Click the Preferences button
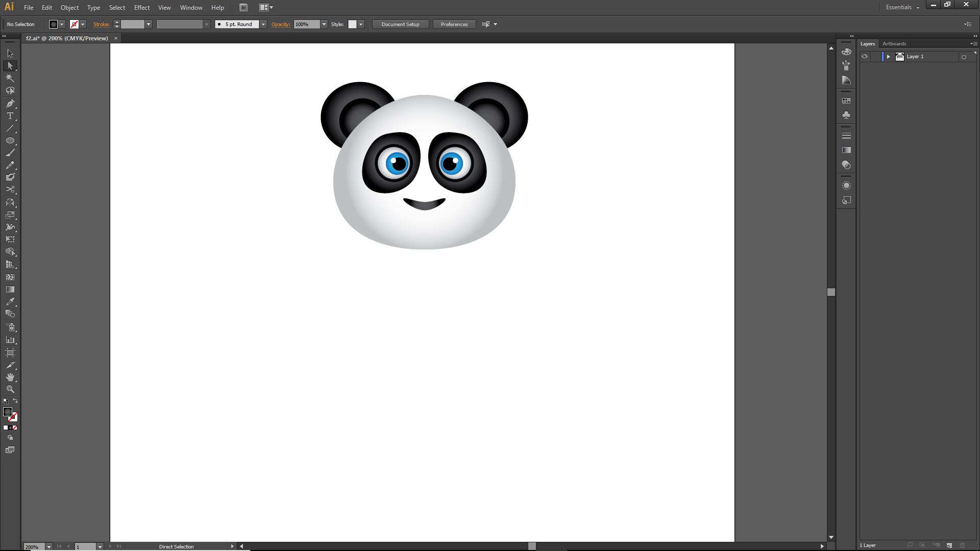 click(x=454, y=24)
